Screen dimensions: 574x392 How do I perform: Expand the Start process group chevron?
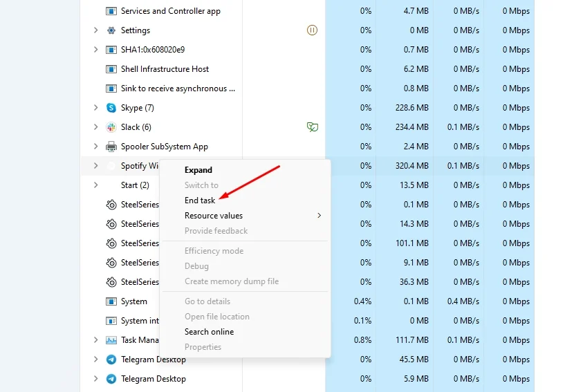(x=95, y=185)
